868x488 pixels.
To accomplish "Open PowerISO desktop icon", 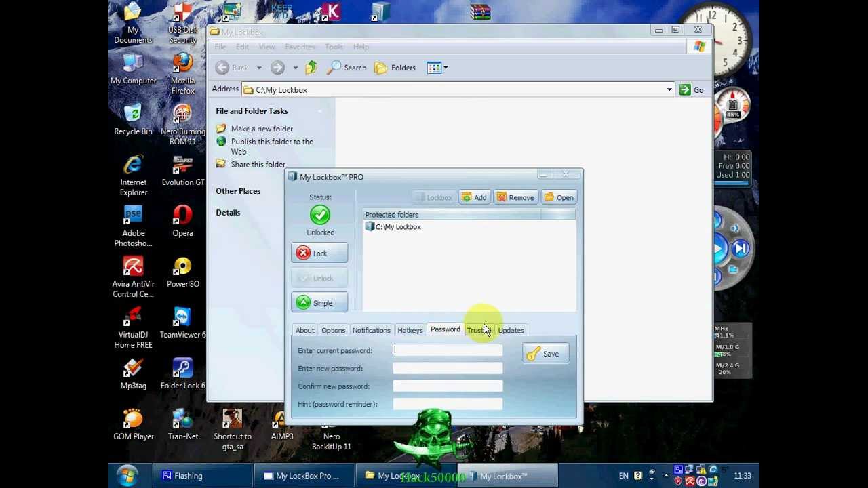I will pyautogui.click(x=182, y=272).
